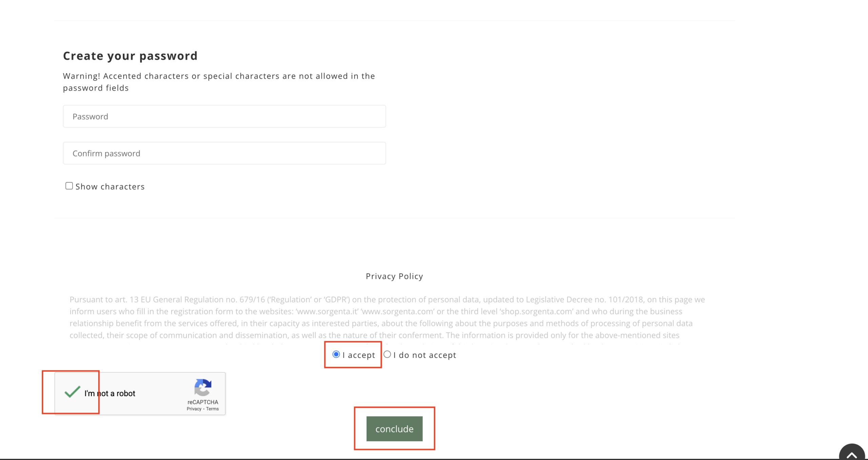Viewport: 868px width, 460px height.
Task: Open the reCAPTCHA Privacy link
Action: click(x=194, y=409)
